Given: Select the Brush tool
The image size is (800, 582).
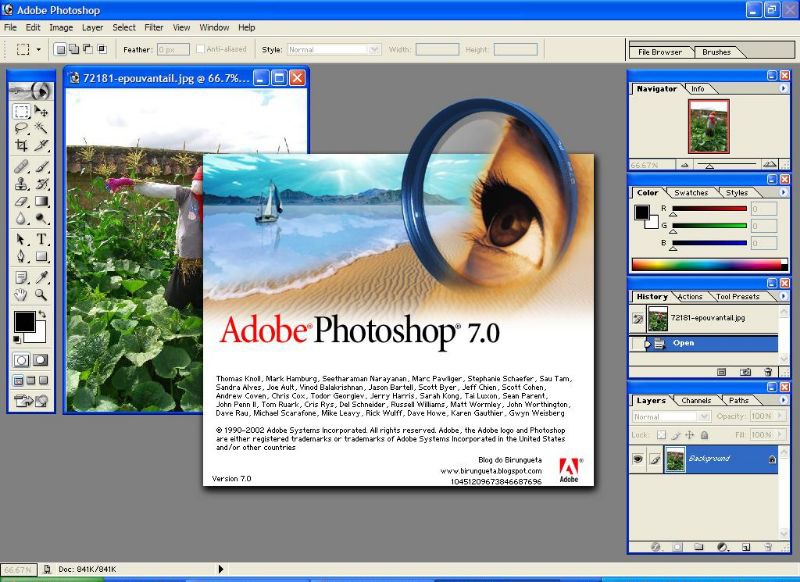Looking at the screenshot, I should (41, 166).
